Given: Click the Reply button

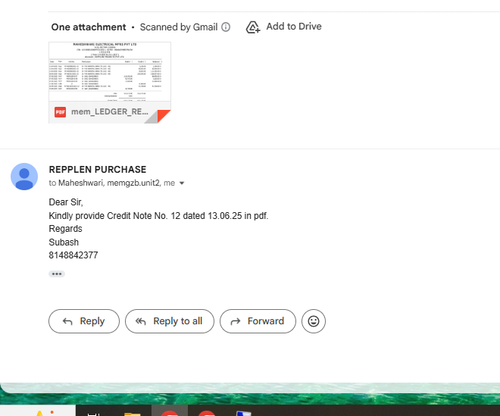Looking at the screenshot, I should pos(84,321).
